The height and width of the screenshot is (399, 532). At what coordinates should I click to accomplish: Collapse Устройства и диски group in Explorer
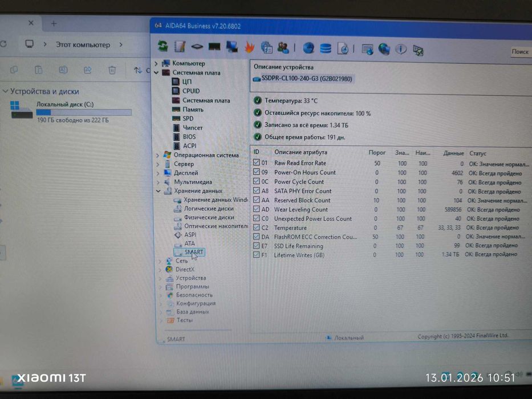pos(6,91)
